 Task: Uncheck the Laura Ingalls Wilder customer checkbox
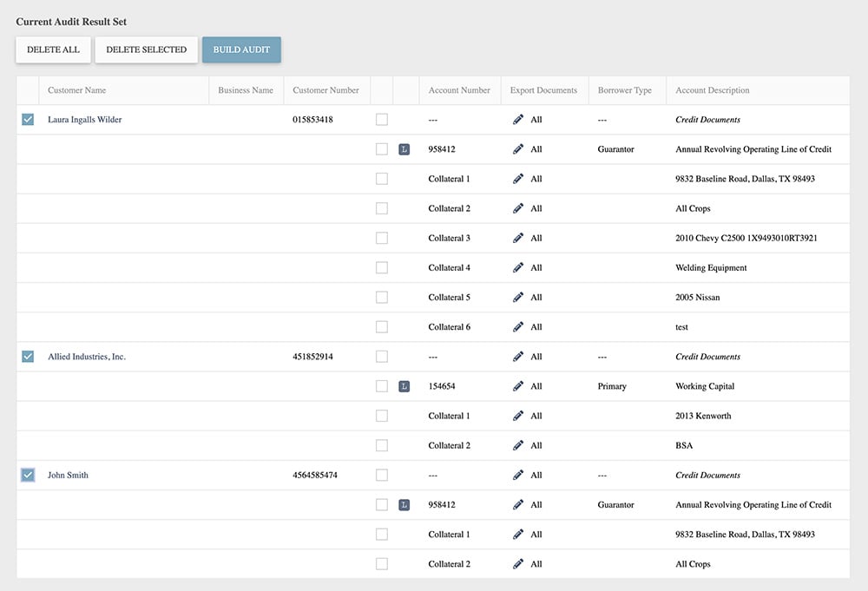pyautogui.click(x=28, y=120)
